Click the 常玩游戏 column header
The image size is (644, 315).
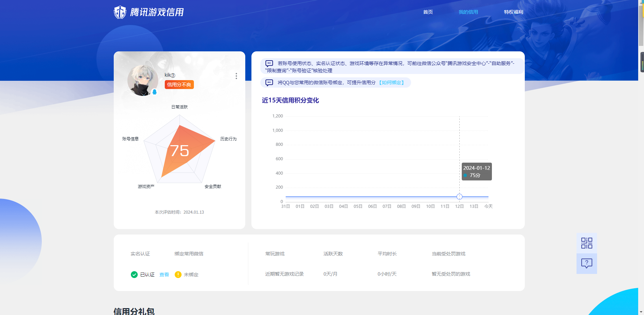[275, 254]
